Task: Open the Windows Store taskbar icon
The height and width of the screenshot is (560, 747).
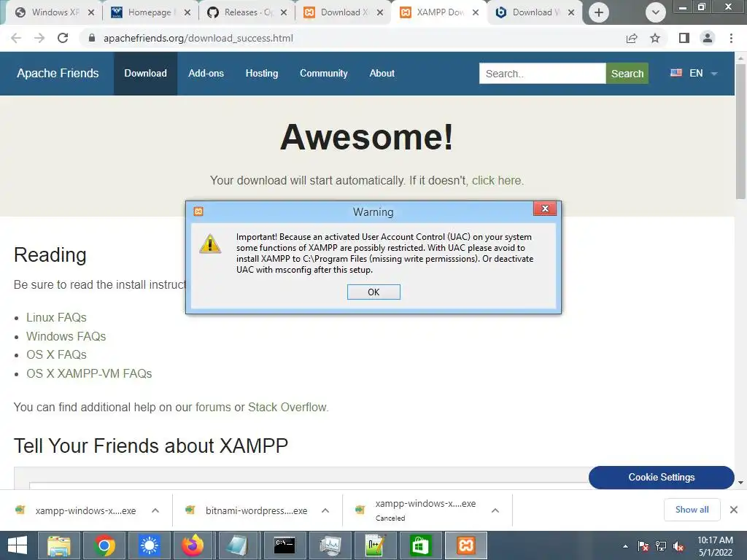Action: pos(420,545)
